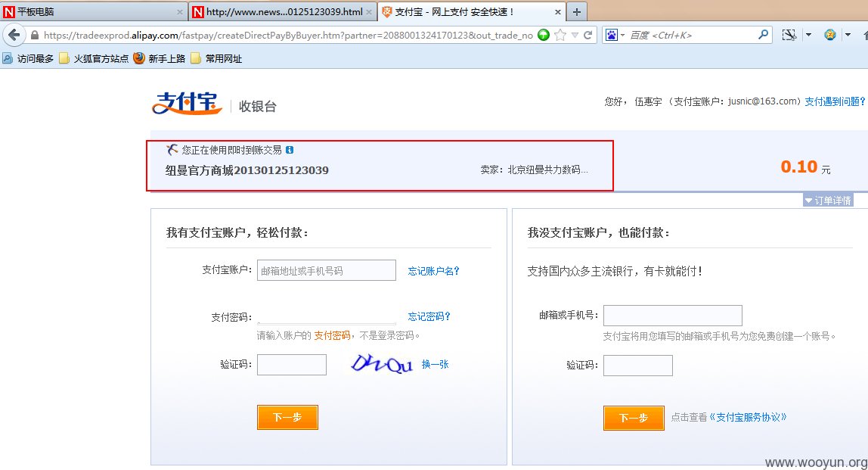This screenshot has width=868, height=470.
Task: Expand 订单详情 order details
Action: [x=828, y=200]
